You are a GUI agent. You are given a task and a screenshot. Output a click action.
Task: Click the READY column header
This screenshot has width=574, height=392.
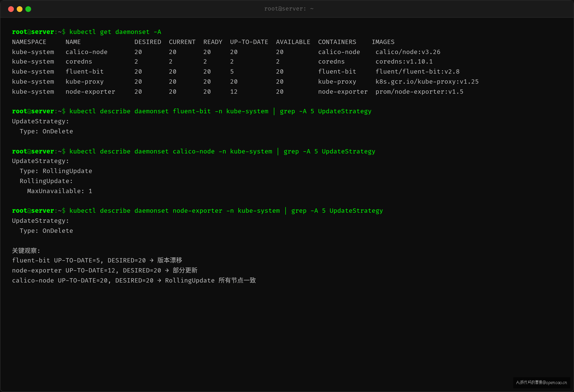pyautogui.click(x=213, y=42)
